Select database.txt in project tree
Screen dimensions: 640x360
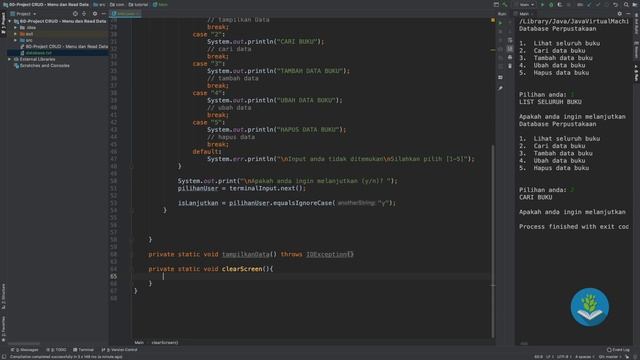point(38,53)
